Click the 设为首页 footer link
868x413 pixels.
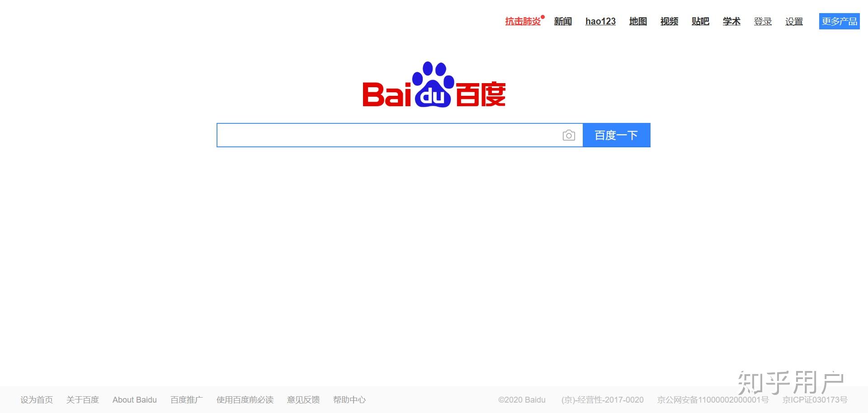(x=37, y=400)
